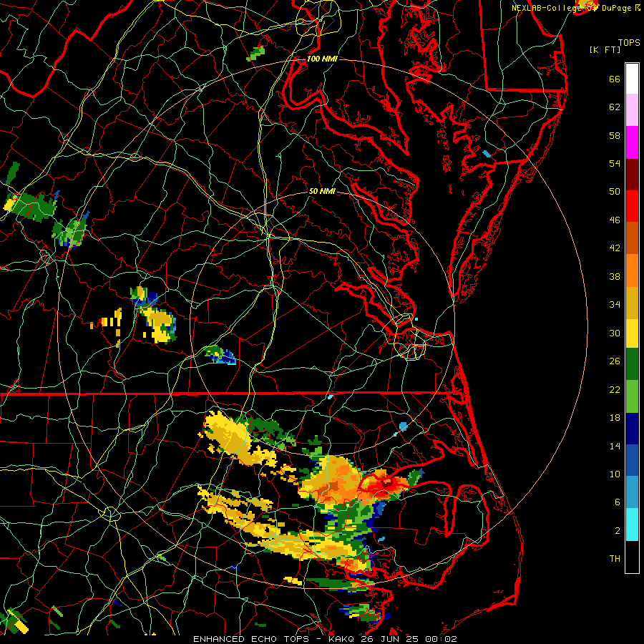The width and height of the screenshot is (644, 644).
Task: Click the light pink 62 K FT swatch
Action: point(632,110)
